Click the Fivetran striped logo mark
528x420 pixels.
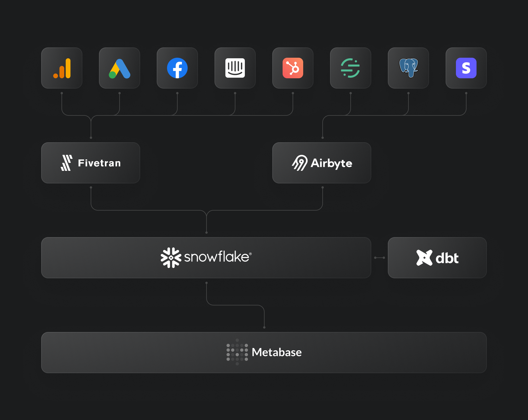[x=67, y=163]
